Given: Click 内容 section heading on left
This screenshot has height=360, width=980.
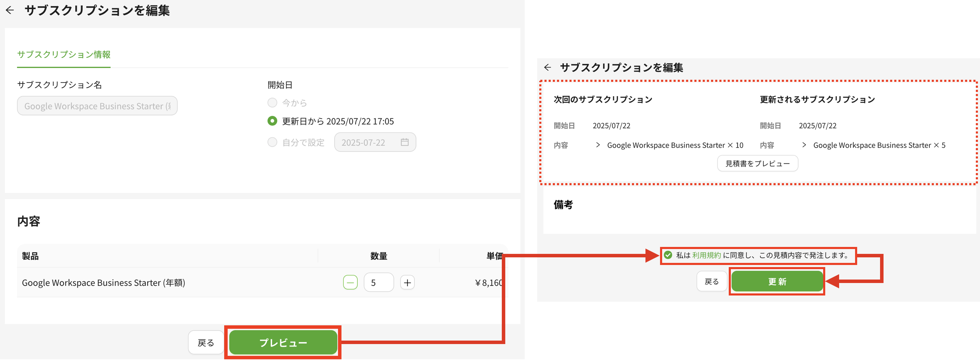Looking at the screenshot, I should (x=28, y=221).
